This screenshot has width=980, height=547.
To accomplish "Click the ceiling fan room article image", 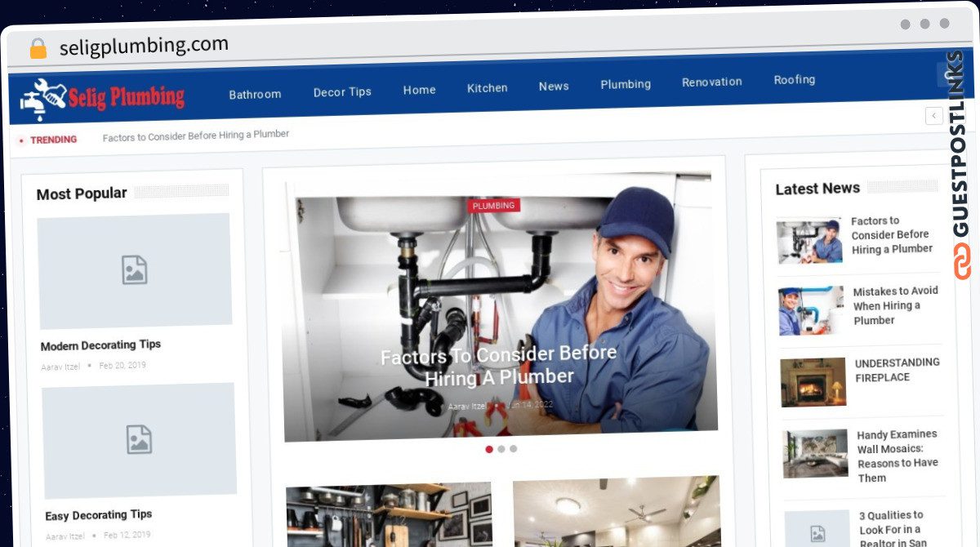I will (617, 512).
